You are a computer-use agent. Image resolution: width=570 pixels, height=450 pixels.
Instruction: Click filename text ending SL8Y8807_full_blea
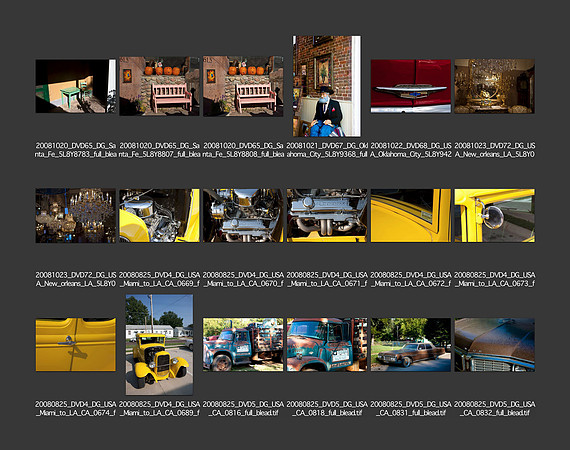pos(159,150)
